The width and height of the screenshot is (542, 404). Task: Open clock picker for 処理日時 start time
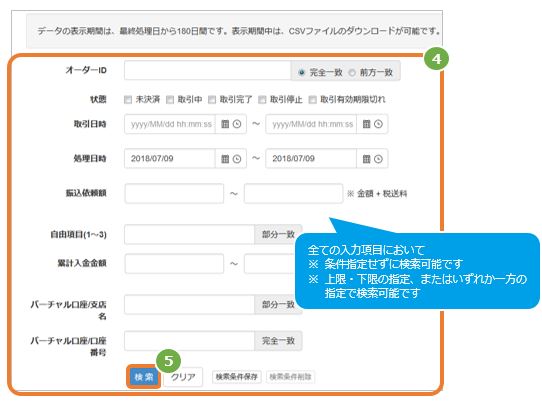tap(237, 159)
